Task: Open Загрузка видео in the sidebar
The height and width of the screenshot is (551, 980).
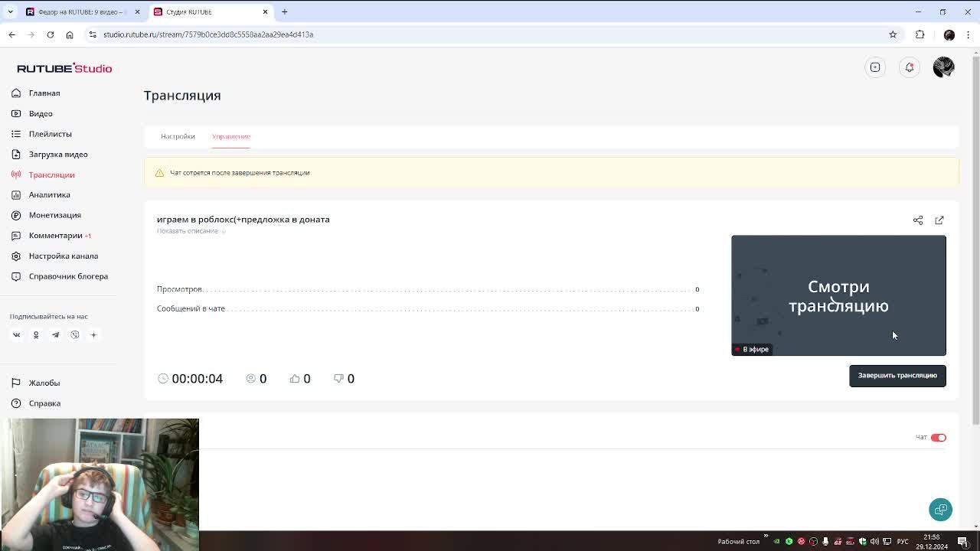Action: pos(58,155)
